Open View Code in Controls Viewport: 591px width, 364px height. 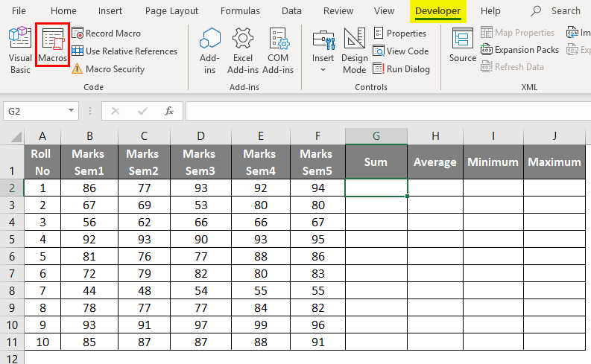(x=400, y=51)
